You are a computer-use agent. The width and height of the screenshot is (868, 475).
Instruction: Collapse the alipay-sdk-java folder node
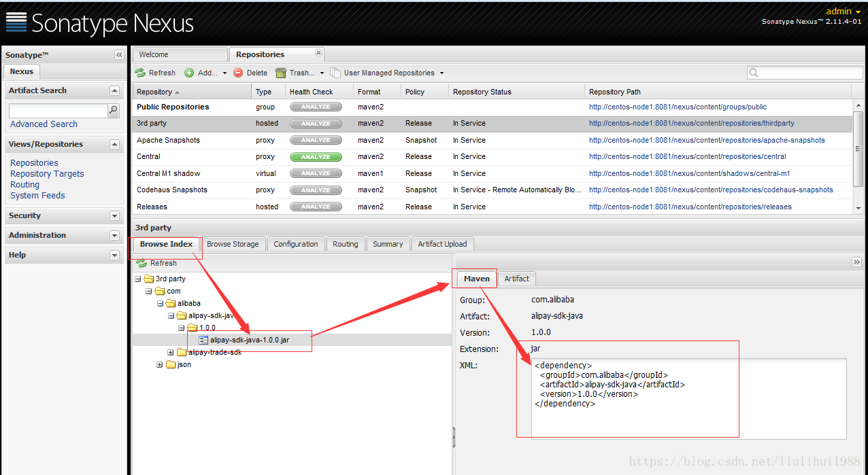(171, 315)
